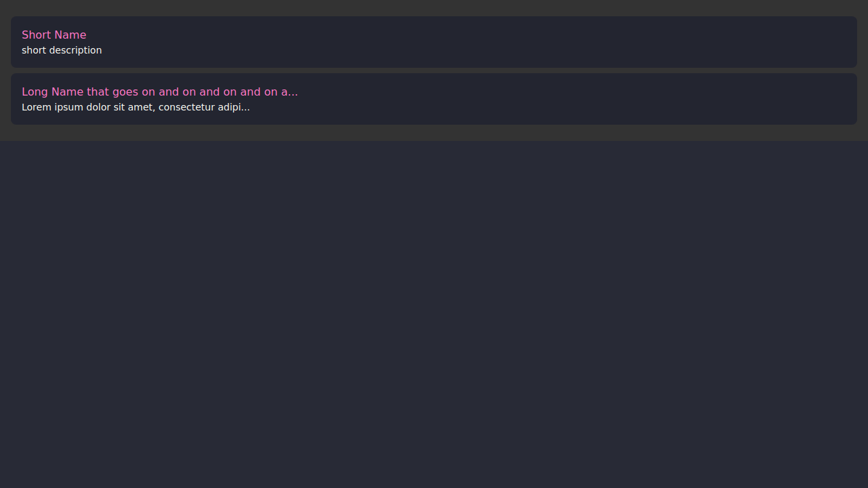Screen dimensions: 868x488
Task: Click the word "Short" in the pink title
Action: 35,35
